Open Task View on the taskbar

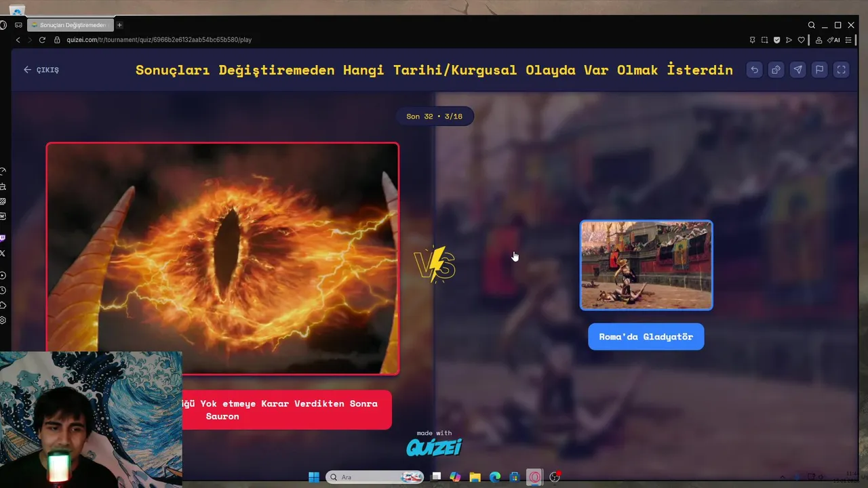point(436,477)
